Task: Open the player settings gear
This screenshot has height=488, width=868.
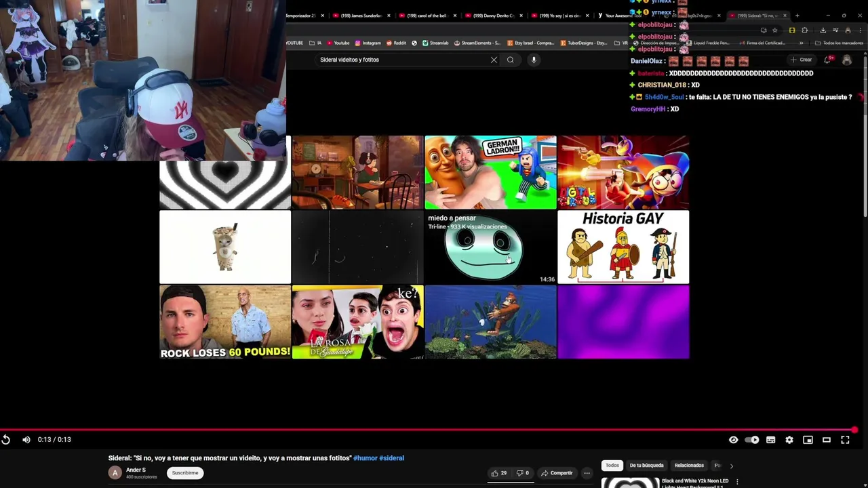Action: pyautogui.click(x=789, y=440)
